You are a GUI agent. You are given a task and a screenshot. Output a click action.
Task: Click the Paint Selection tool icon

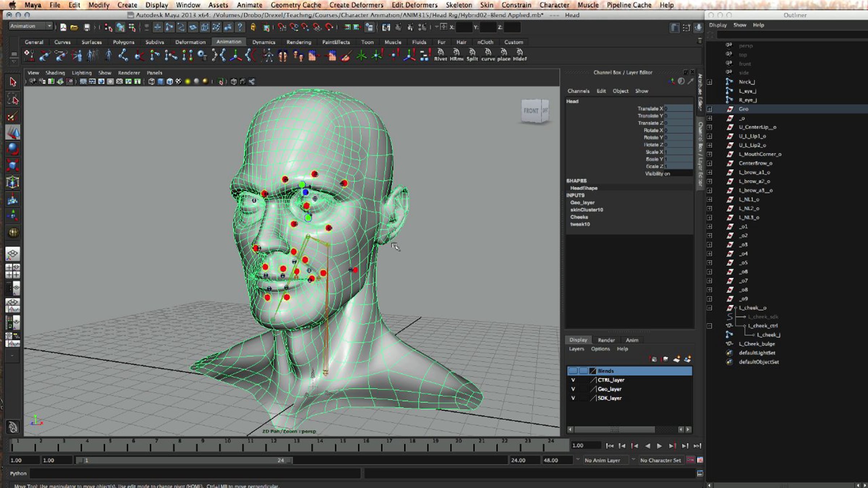pyautogui.click(x=12, y=116)
